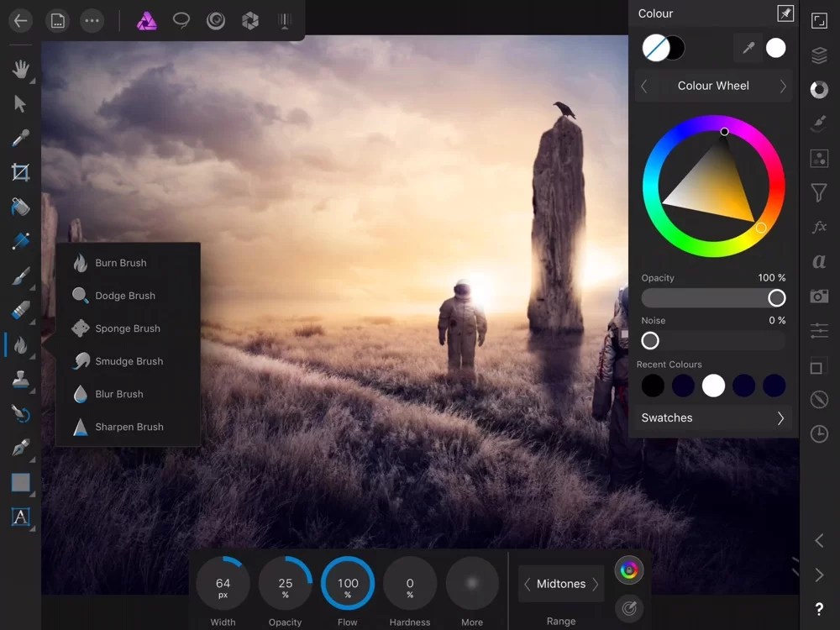Open the Layer FX studio

(x=819, y=227)
